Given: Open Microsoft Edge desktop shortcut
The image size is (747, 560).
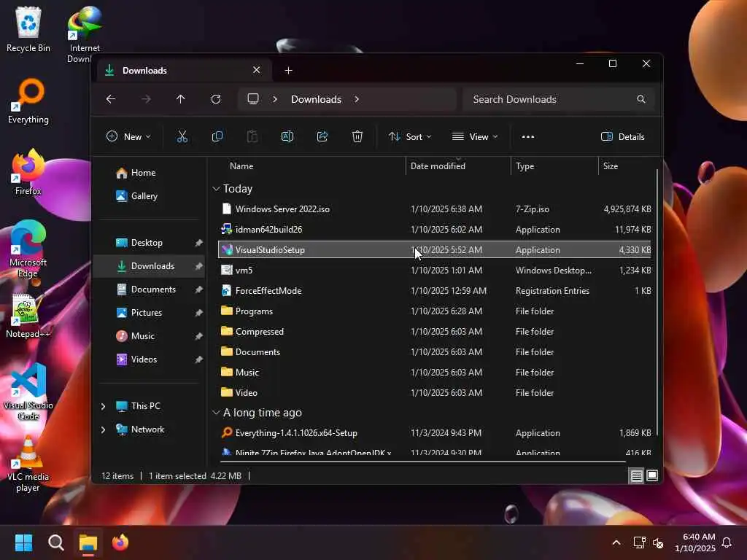Looking at the screenshot, I should click(28, 249).
